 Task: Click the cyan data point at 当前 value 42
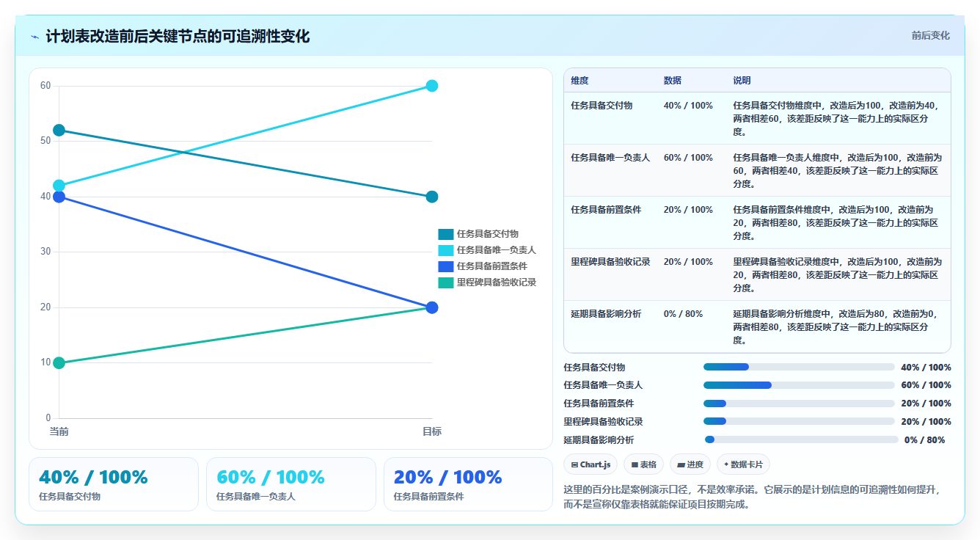[59, 186]
